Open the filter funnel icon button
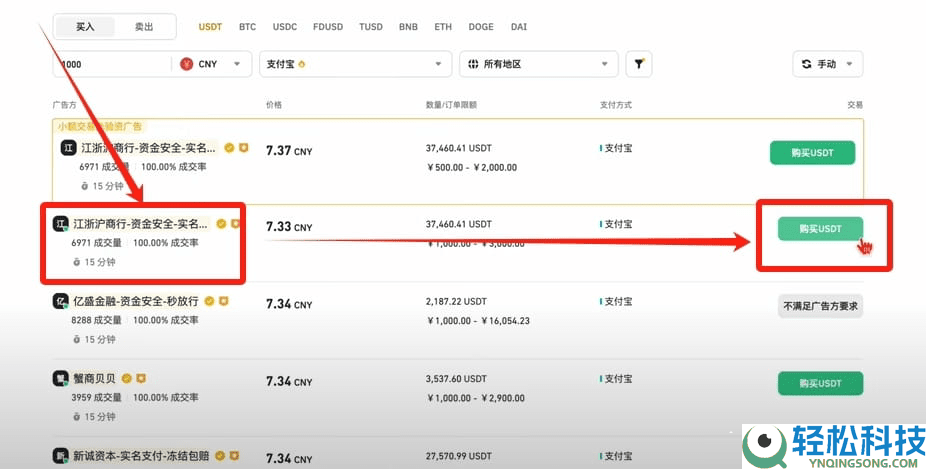The image size is (926, 469). coord(639,64)
